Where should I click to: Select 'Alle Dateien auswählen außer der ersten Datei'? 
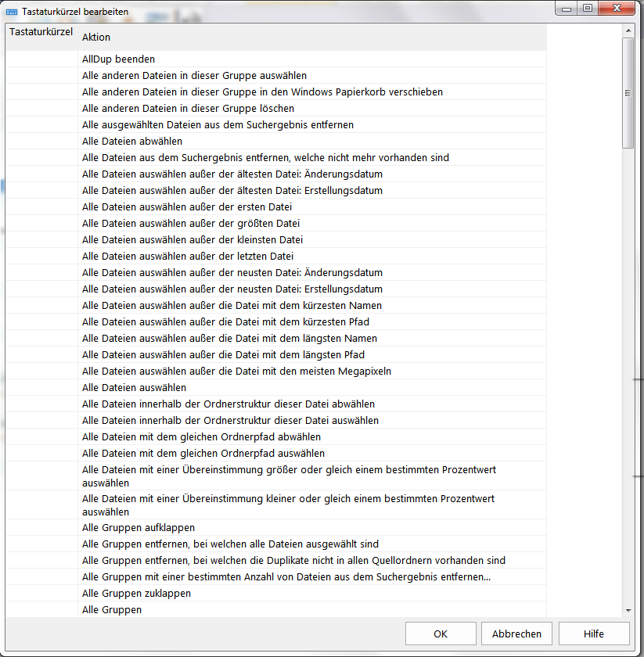(187, 207)
